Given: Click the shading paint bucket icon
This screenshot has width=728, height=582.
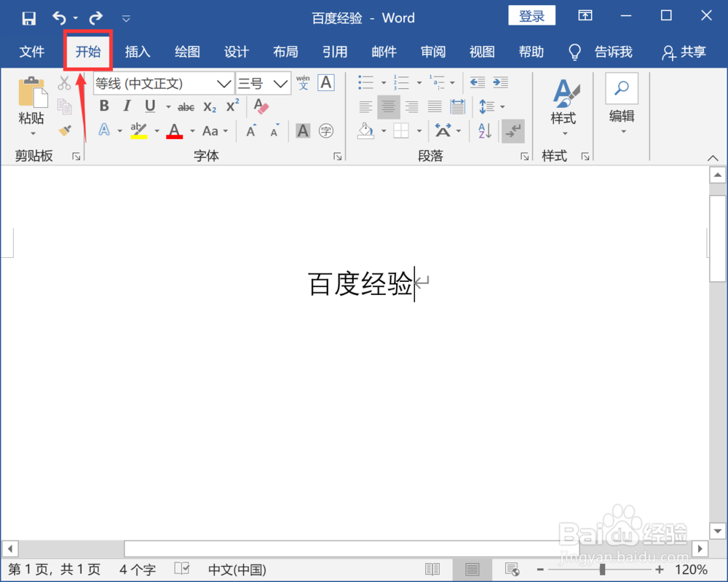Looking at the screenshot, I should 366,131.
